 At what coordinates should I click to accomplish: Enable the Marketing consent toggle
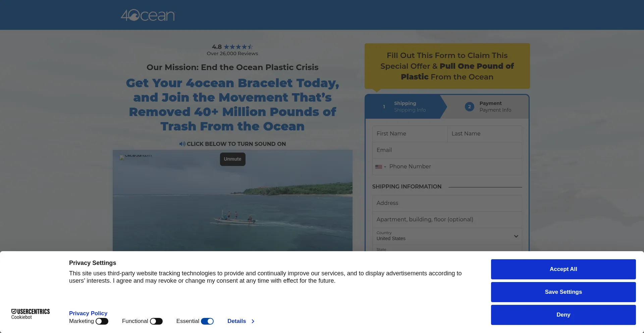(x=102, y=321)
